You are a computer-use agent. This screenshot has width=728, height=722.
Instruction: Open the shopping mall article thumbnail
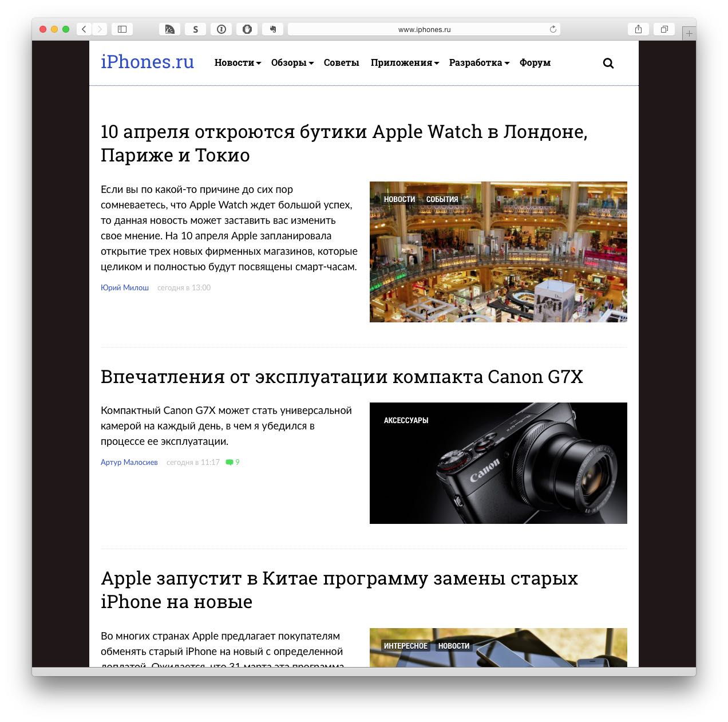tap(498, 252)
